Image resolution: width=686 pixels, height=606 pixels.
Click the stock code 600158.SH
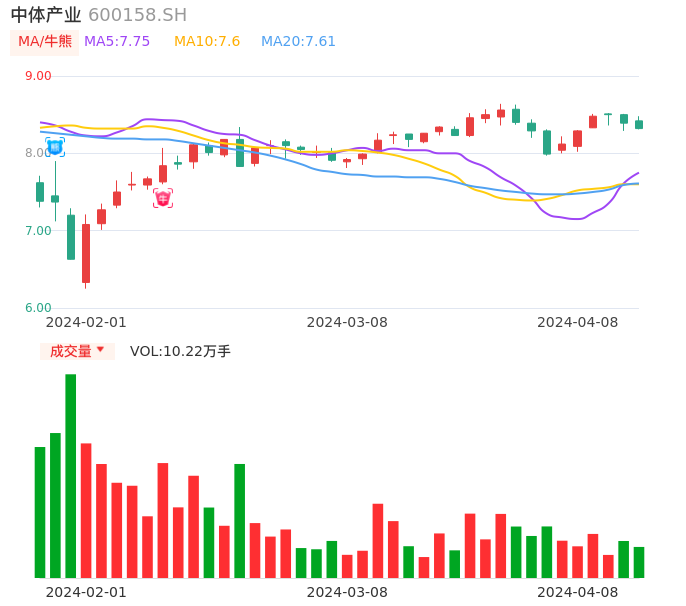[x=137, y=15]
